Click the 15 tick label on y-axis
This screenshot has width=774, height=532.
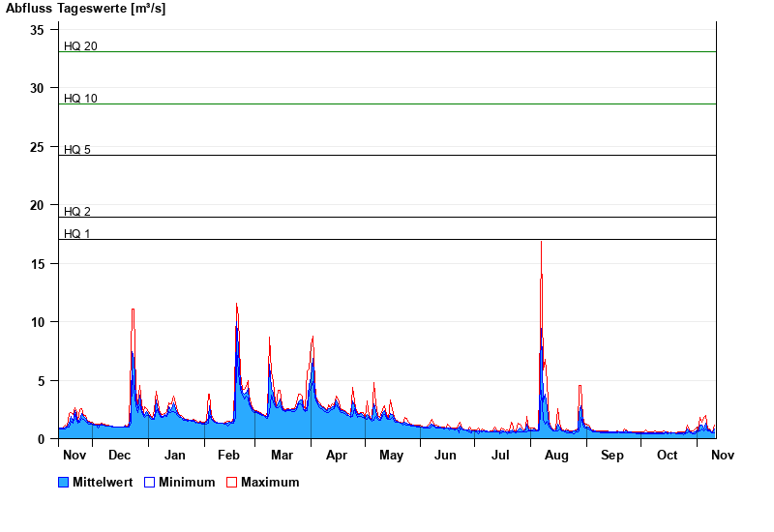[37, 263]
